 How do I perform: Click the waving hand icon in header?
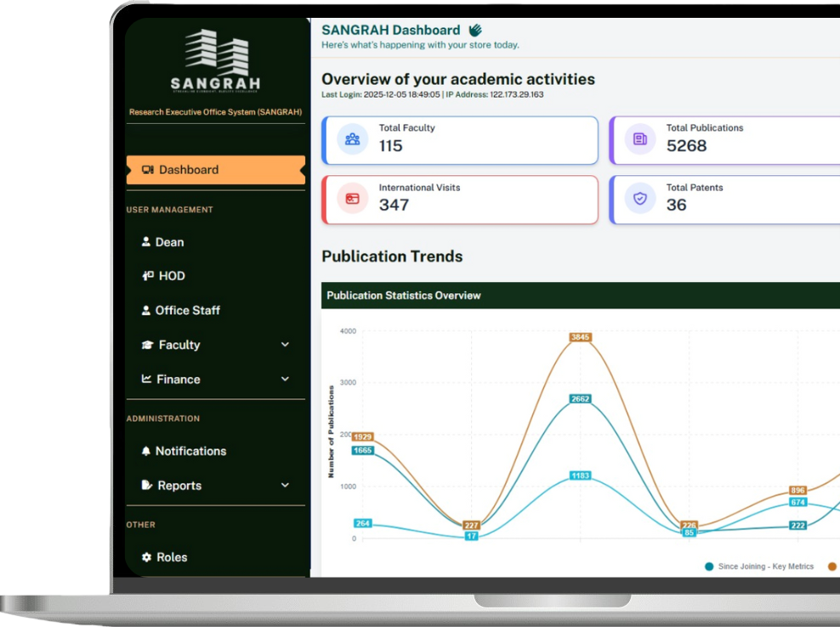point(475,31)
